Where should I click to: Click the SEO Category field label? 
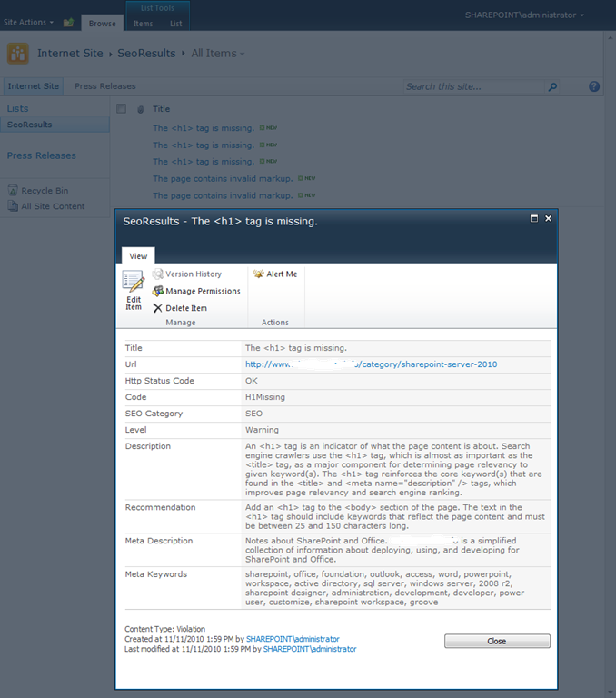pos(154,414)
